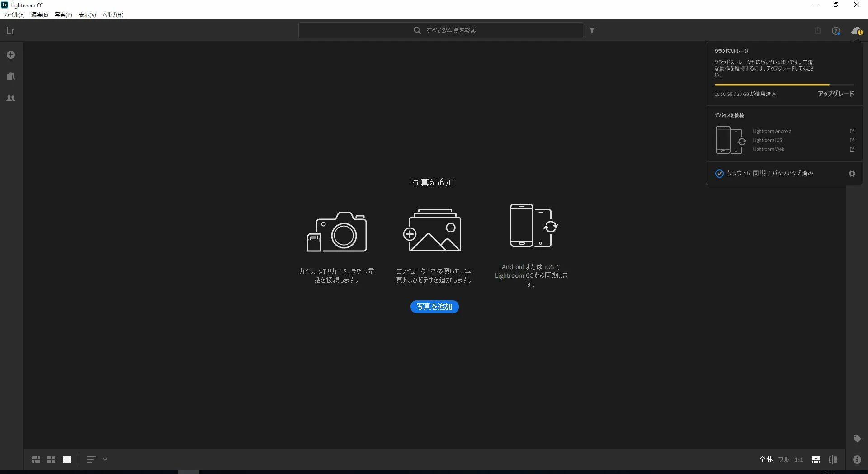The width and height of the screenshot is (868, 474).
Task: Switch to square grid view icon
Action: tap(51, 460)
